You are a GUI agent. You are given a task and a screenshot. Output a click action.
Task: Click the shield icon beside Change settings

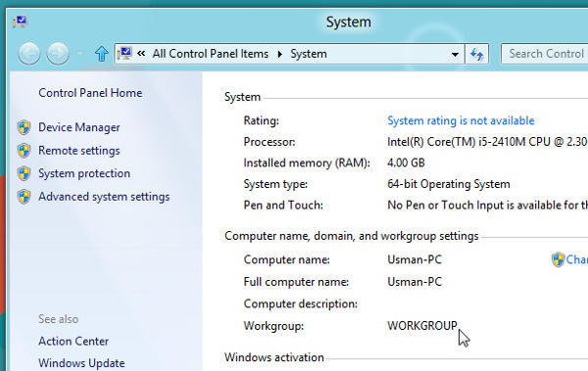point(558,259)
